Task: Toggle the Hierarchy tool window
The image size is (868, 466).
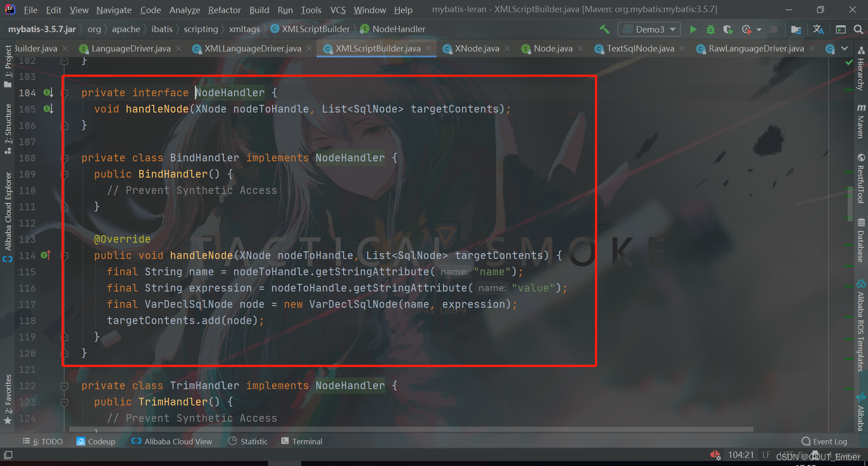Action: [861, 68]
